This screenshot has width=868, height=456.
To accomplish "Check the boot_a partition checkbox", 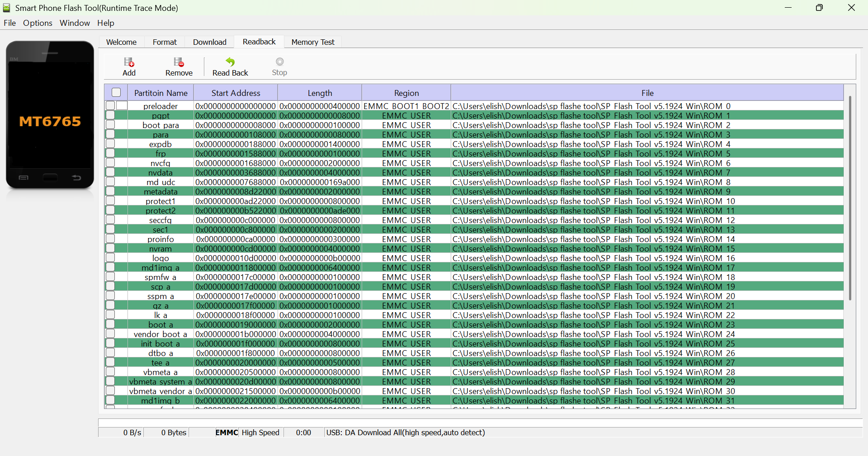I will [110, 324].
